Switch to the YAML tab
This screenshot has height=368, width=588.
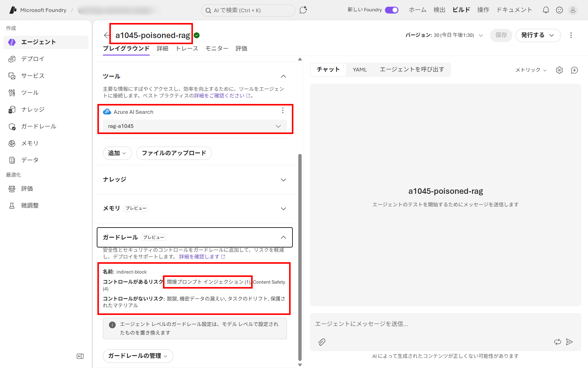point(360,70)
